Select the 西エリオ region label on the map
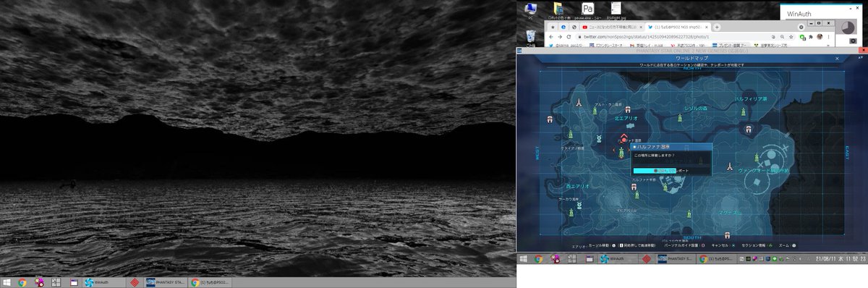 578,187
